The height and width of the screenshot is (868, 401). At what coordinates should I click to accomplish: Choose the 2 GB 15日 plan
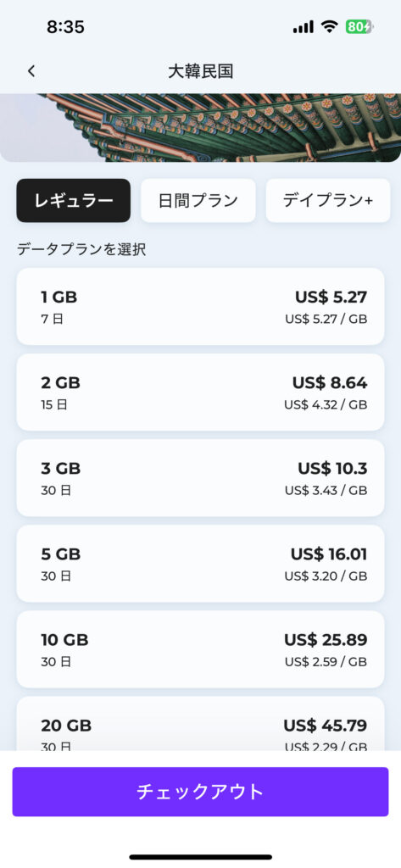[200, 392]
